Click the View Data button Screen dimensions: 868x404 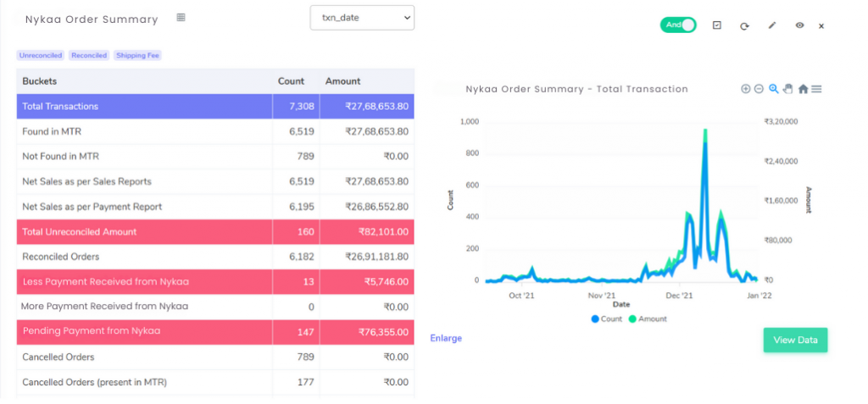[795, 340]
